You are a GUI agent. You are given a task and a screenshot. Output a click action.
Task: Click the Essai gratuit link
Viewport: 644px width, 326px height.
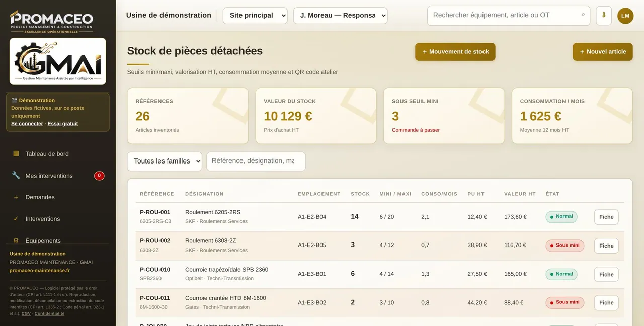tap(63, 124)
